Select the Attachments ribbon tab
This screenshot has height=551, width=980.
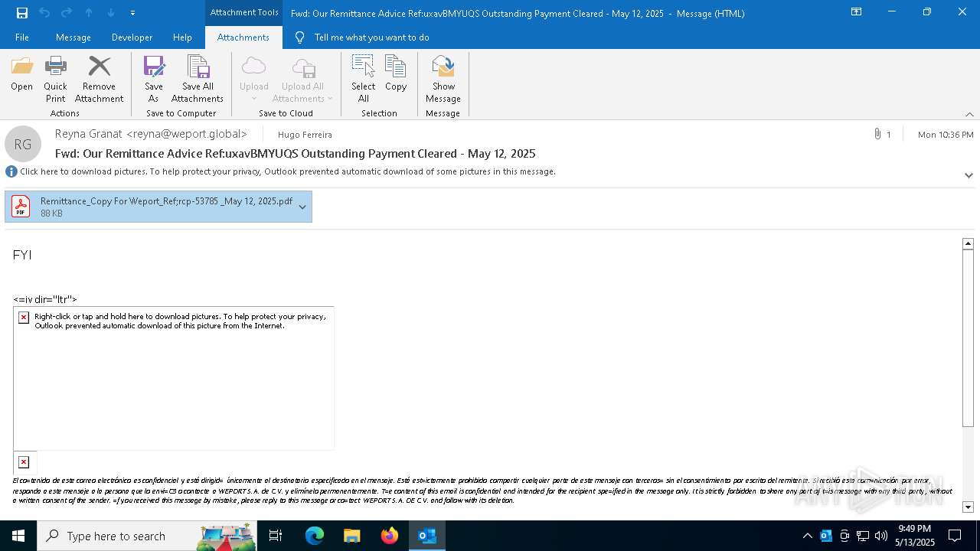[x=243, y=37]
